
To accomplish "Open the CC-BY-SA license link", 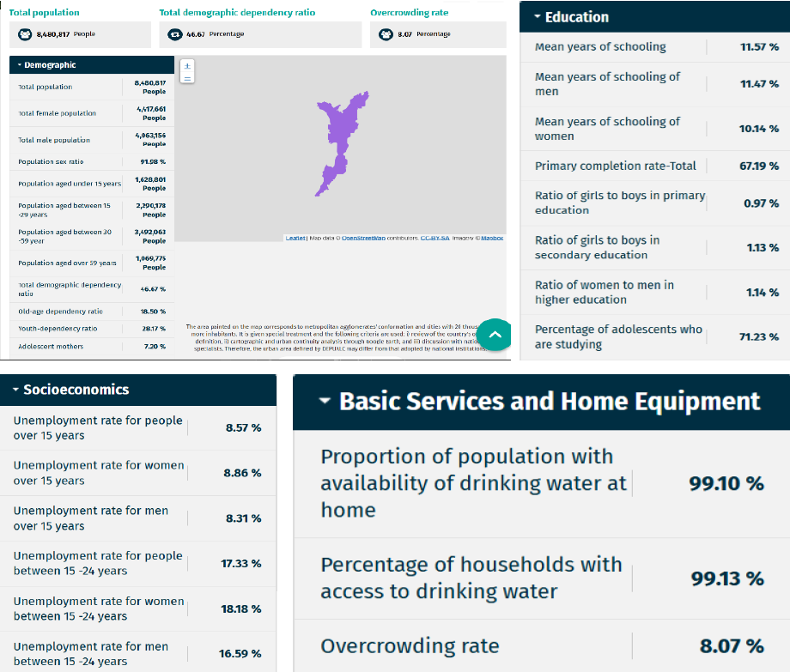I will click(434, 238).
